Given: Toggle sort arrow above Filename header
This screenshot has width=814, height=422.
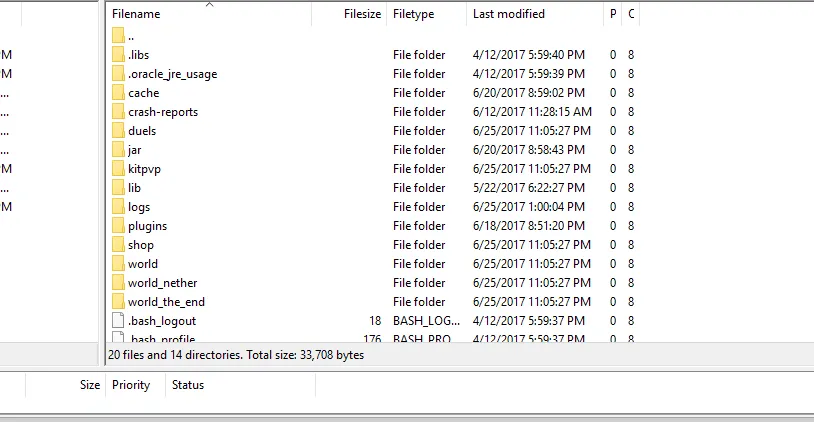Looking at the screenshot, I should click(210, 5).
